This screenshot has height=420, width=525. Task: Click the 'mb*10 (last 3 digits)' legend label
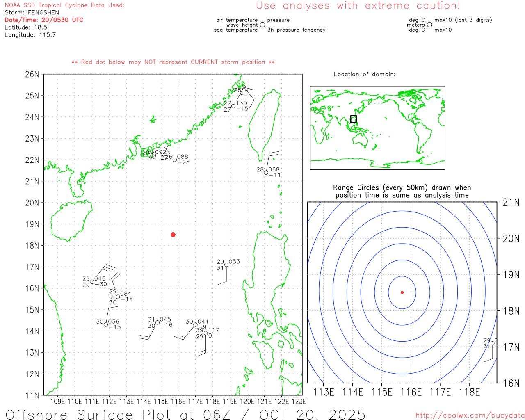[463, 20]
